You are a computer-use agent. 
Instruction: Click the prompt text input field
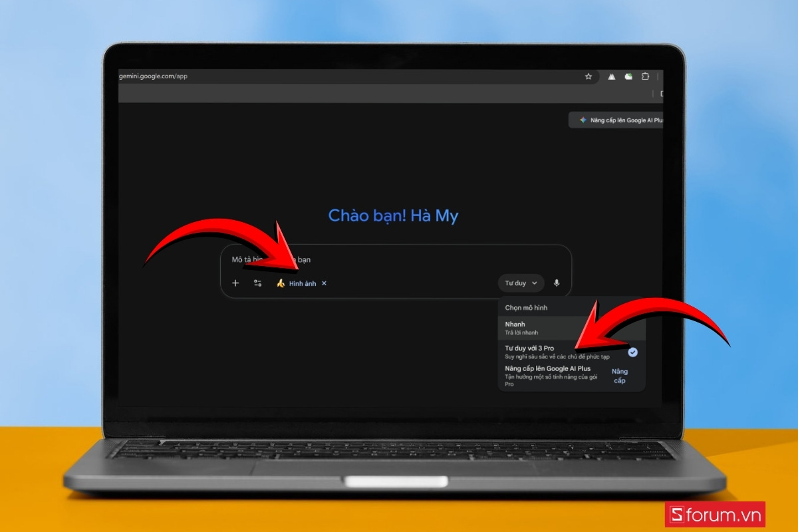pyautogui.click(x=396, y=260)
